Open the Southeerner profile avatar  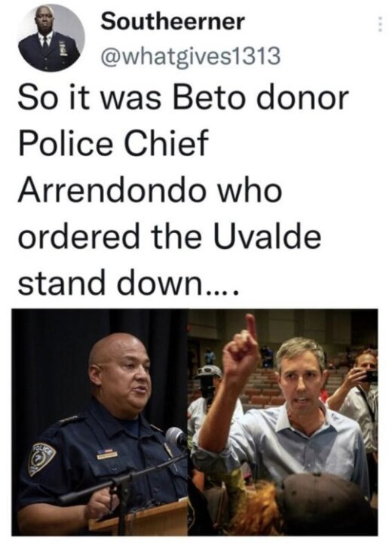pyautogui.click(x=51, y=38)
